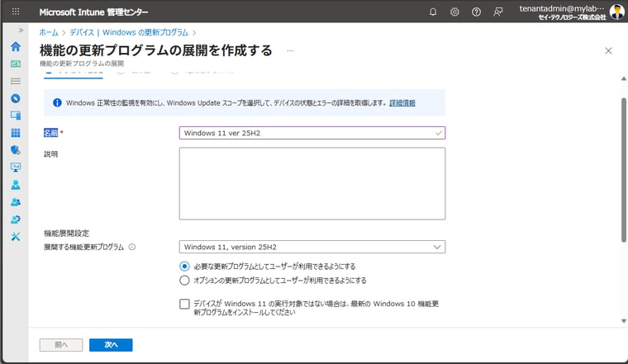This screenshot has width=628, height=364.
Task: Open the Apps grid icon in sidebar
Action: (15, 133)
